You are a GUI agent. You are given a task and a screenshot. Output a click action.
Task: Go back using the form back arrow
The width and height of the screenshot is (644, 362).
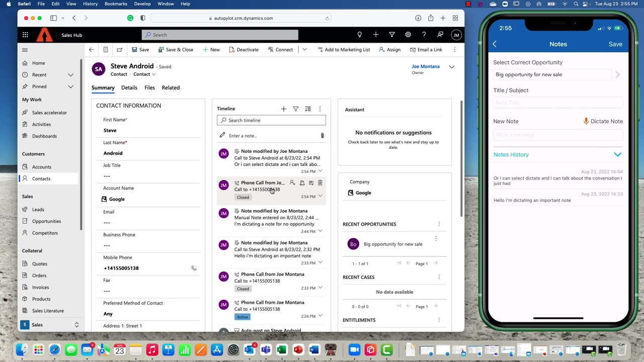pos(91,50)
